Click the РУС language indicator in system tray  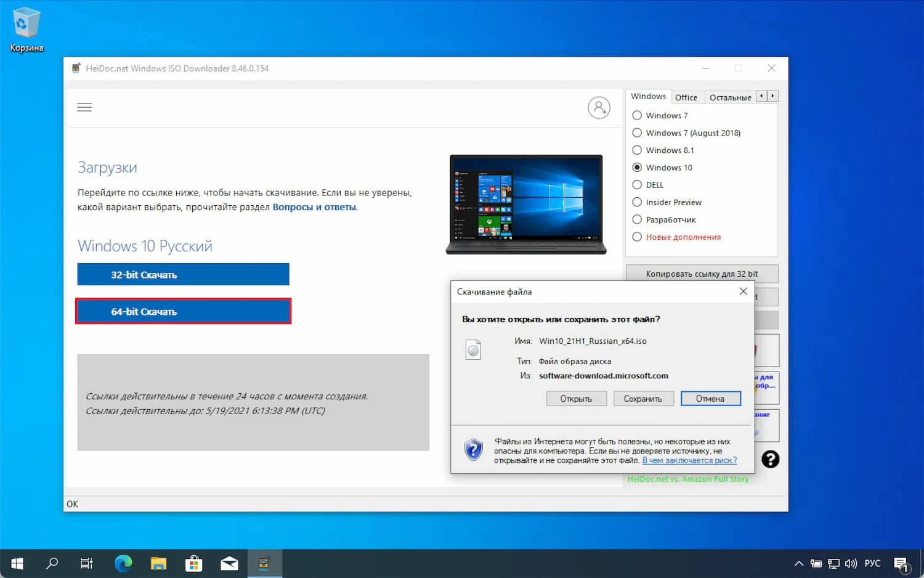coord(872,563)
